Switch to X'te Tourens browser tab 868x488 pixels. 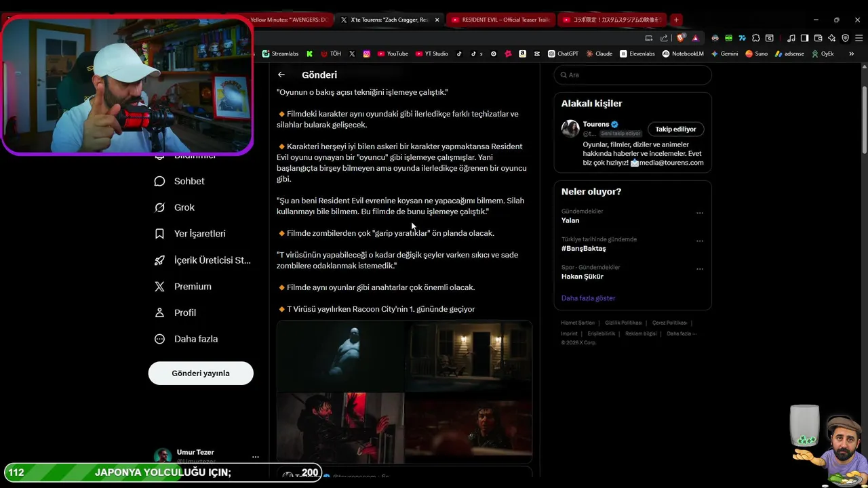[389, 20]
